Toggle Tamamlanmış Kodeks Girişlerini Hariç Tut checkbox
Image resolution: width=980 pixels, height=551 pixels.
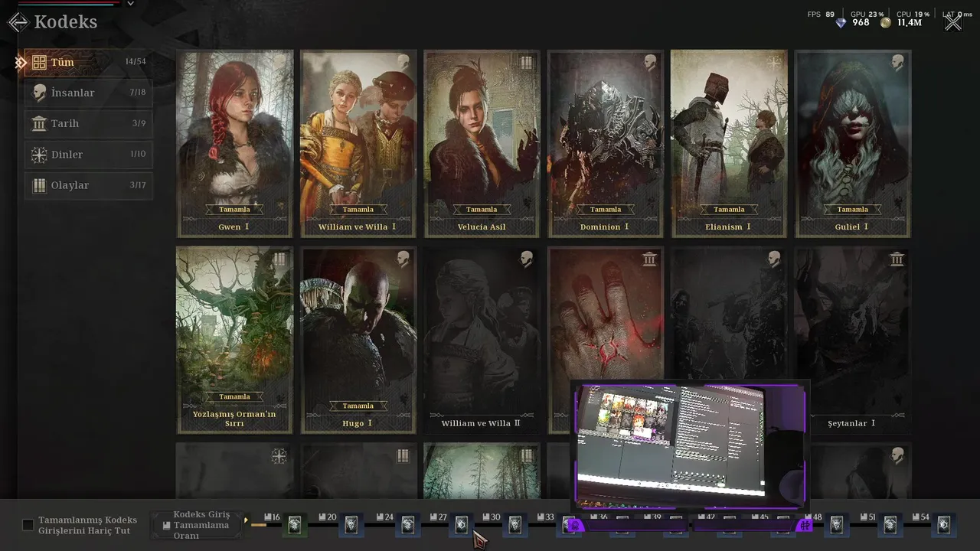(x=28, y=525)
